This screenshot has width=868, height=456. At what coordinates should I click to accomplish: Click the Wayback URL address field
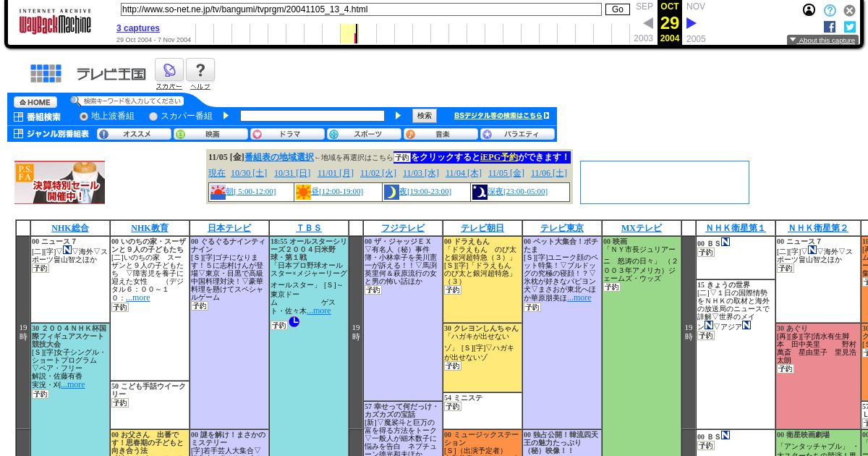point(361,9)
